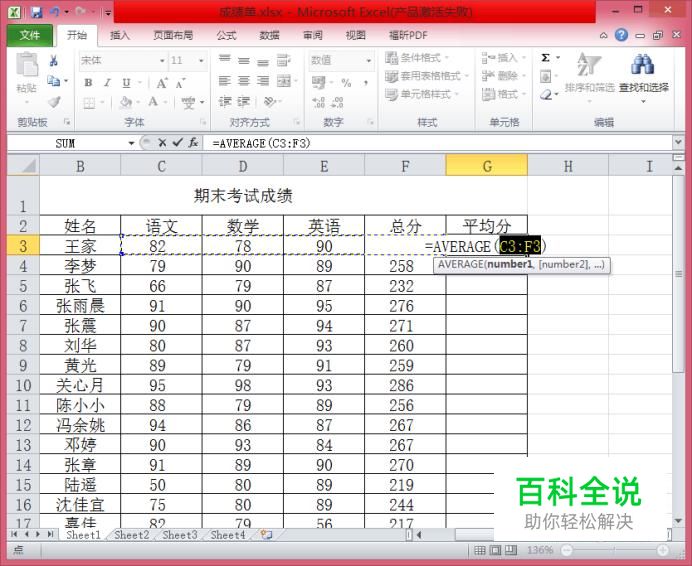Toggle Center text alignment
692x566 pixels.
tap(244, 81)
